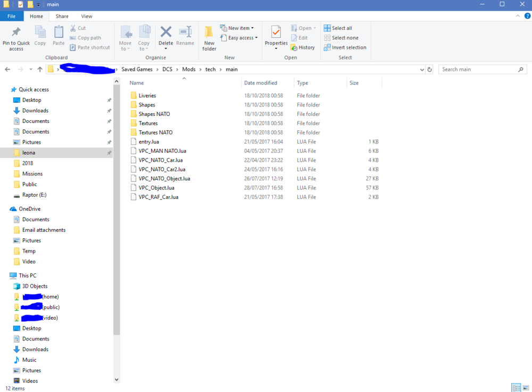Screen dimensions: 532x392
Task: Open Help via question mark icon
Action: [527, 16]
